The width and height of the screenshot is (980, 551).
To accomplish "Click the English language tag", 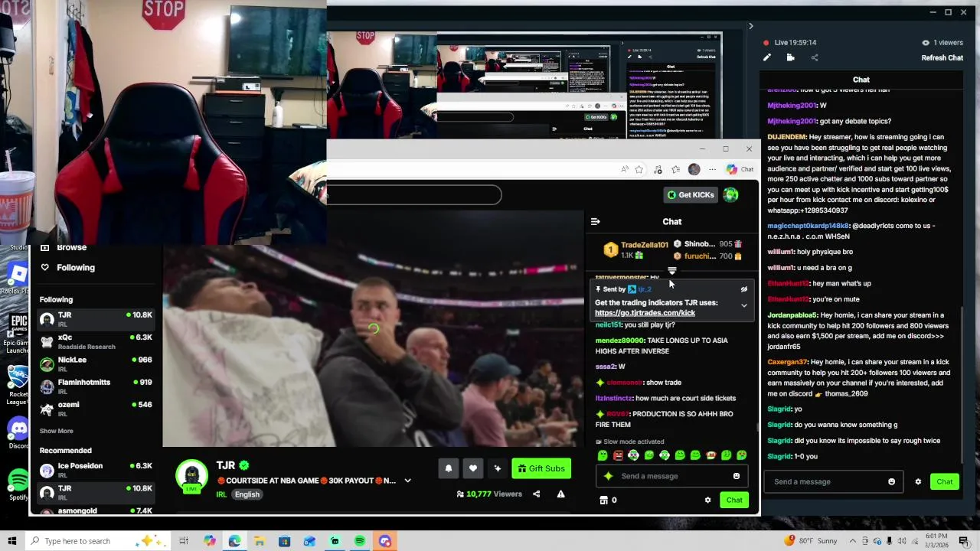I will coord(247,494).
